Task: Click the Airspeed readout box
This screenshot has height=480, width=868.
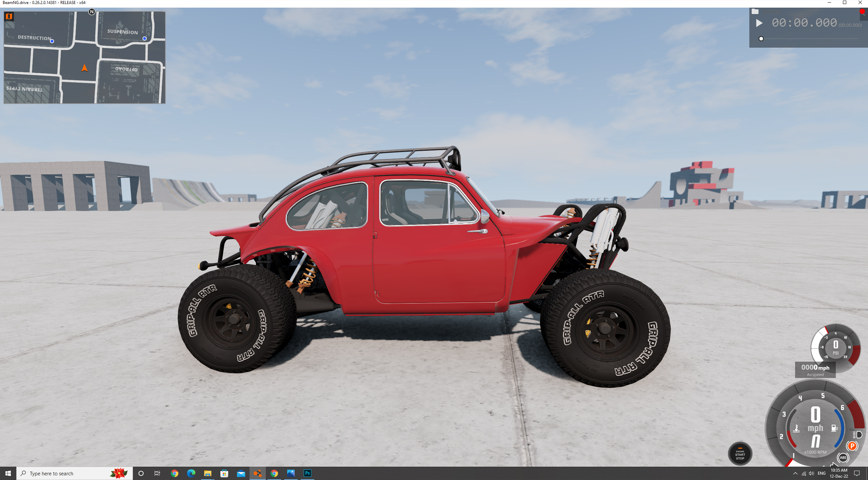Action: point(815,370)
